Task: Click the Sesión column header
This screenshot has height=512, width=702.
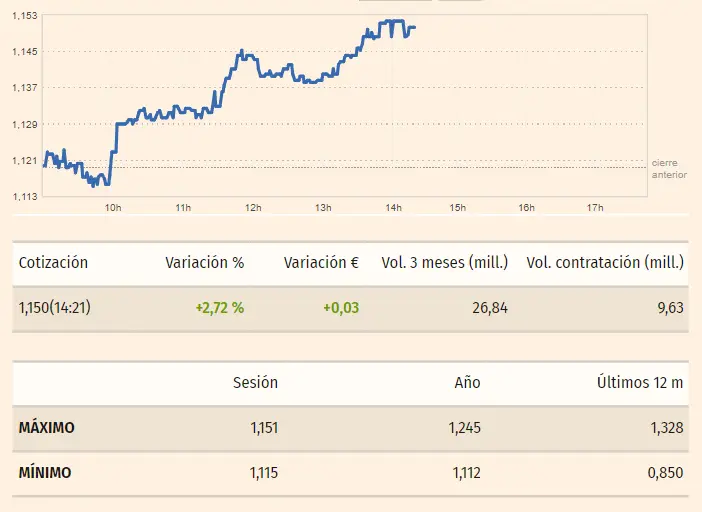Action: [x=255, y=382]
